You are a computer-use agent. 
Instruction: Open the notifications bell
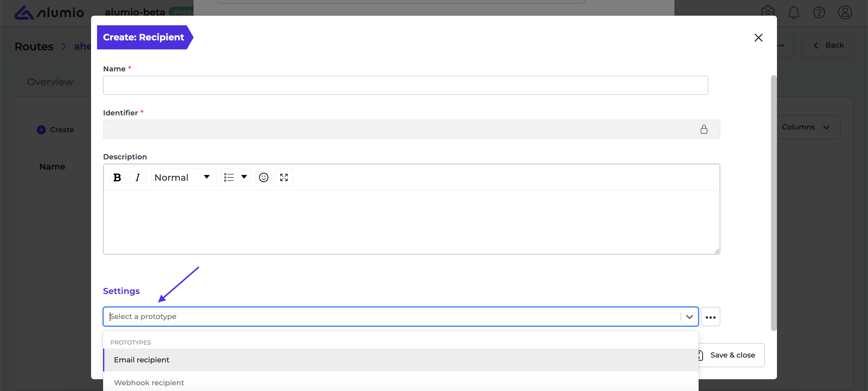[794, 13]
